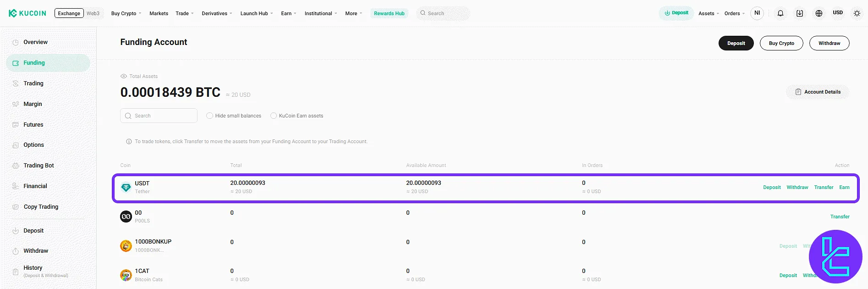Expand the Institutional dropdown menu
Screen dimensions: 868x289
(321, 13)
